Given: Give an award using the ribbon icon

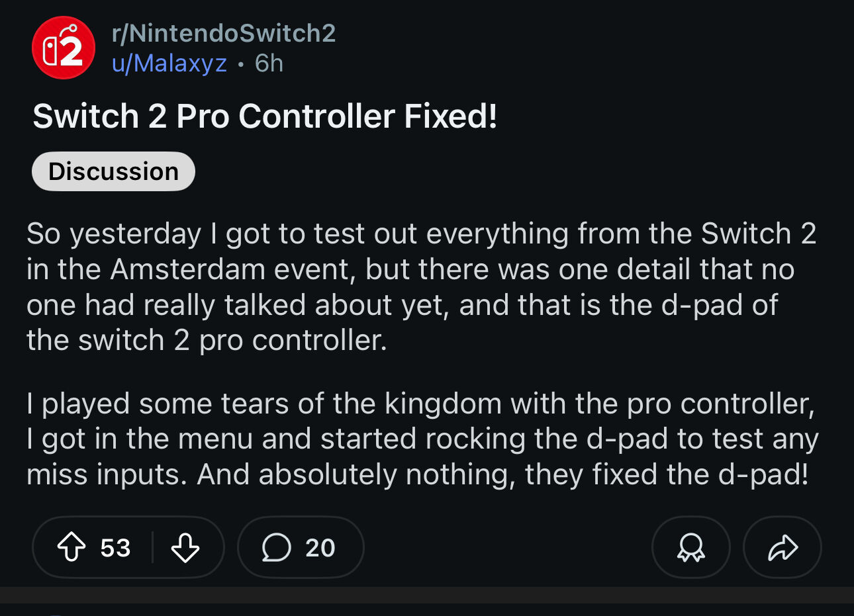Looking at the screenshot, I should click(x=690, y=547).
